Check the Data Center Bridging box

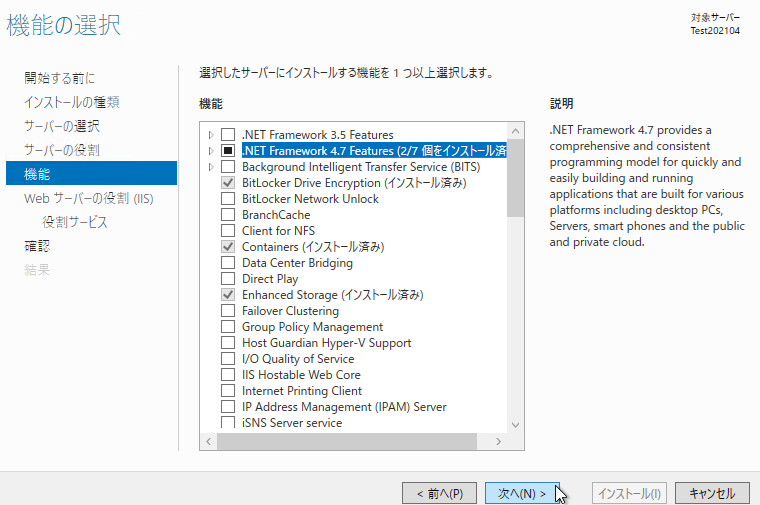tap(228, 262)
